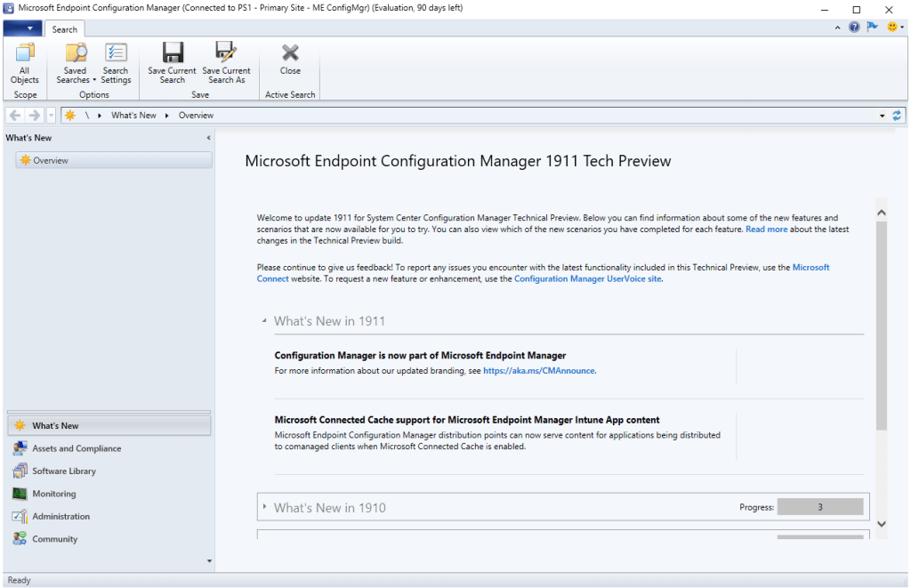911x588 pixels.
Task: Refresh the view using the address bar icon
Action: coord(897,116)
